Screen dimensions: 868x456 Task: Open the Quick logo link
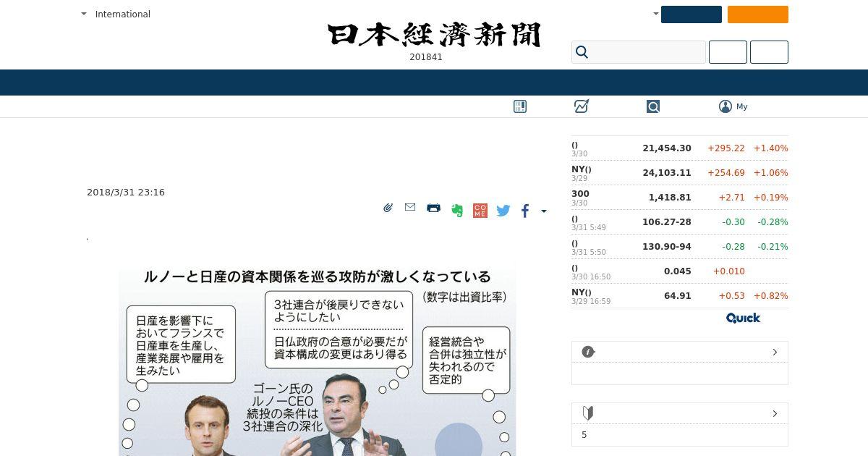pos(743,318)
